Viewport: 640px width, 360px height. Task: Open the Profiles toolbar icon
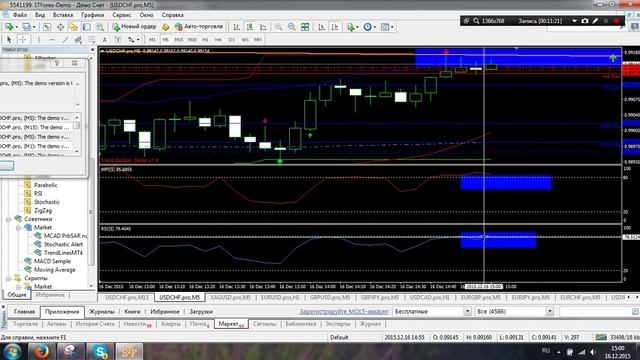[28, 27]
